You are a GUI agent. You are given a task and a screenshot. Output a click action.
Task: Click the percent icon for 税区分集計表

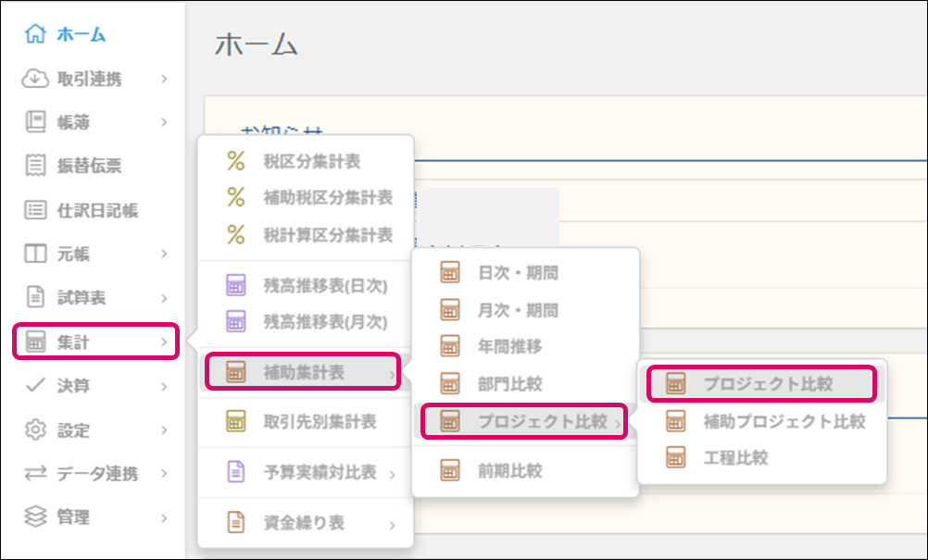[x=236, y=161]
